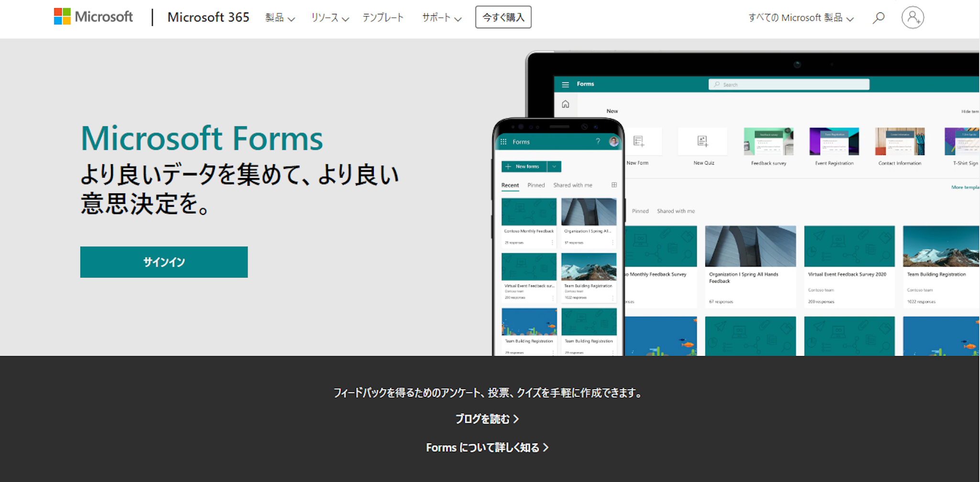
Task: Click the home icon in tablet sidebar
Action: [x=566, y=104]
